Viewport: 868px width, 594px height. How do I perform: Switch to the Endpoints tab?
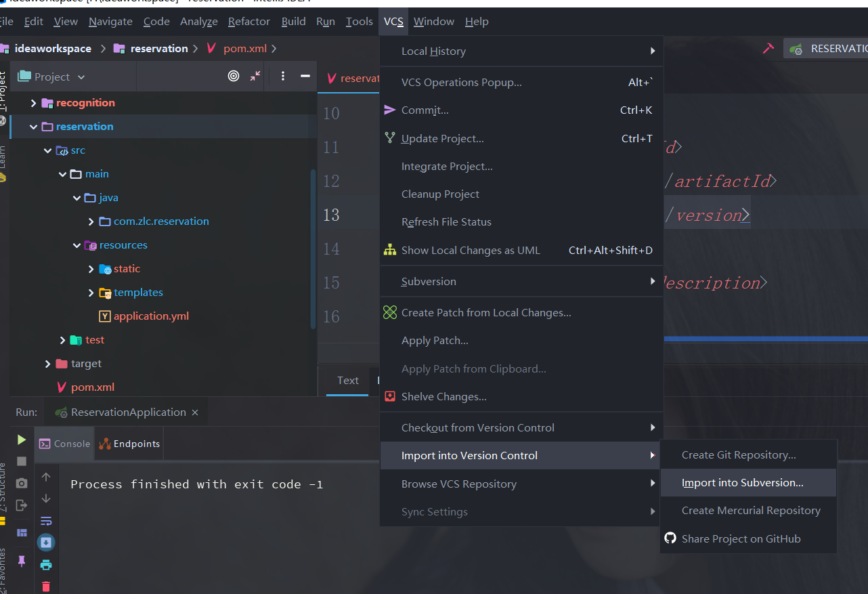(129, 444)
